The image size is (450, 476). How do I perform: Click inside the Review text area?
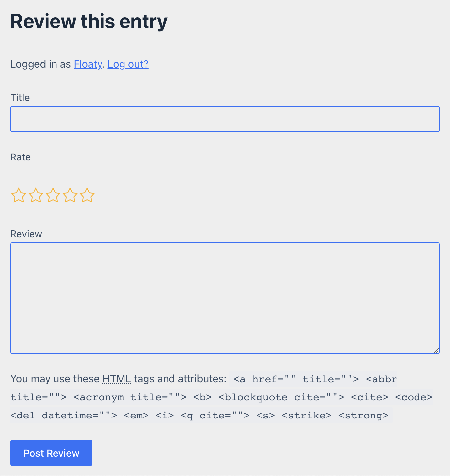pos(225,298)
